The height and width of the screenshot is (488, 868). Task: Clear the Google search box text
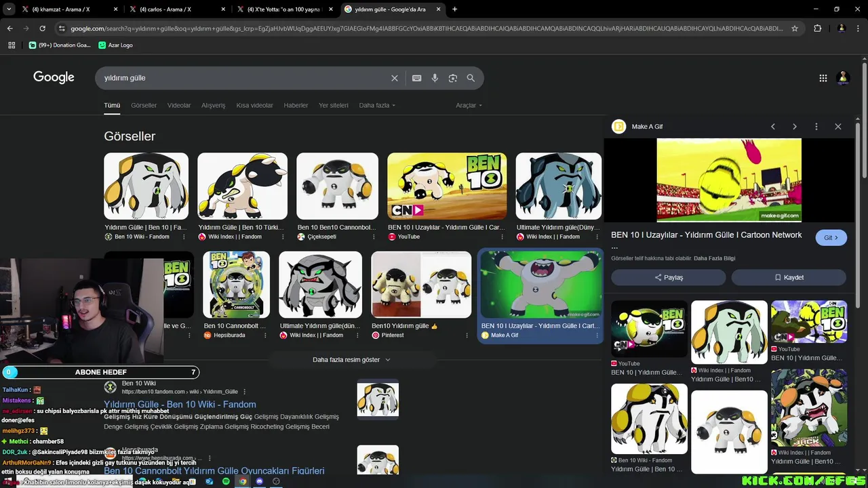[394, 78]
